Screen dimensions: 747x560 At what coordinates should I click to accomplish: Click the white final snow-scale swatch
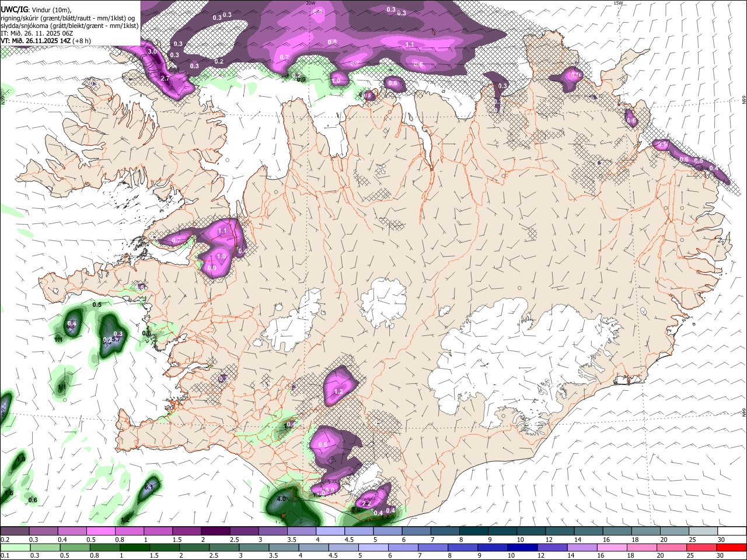click(732, 531)
